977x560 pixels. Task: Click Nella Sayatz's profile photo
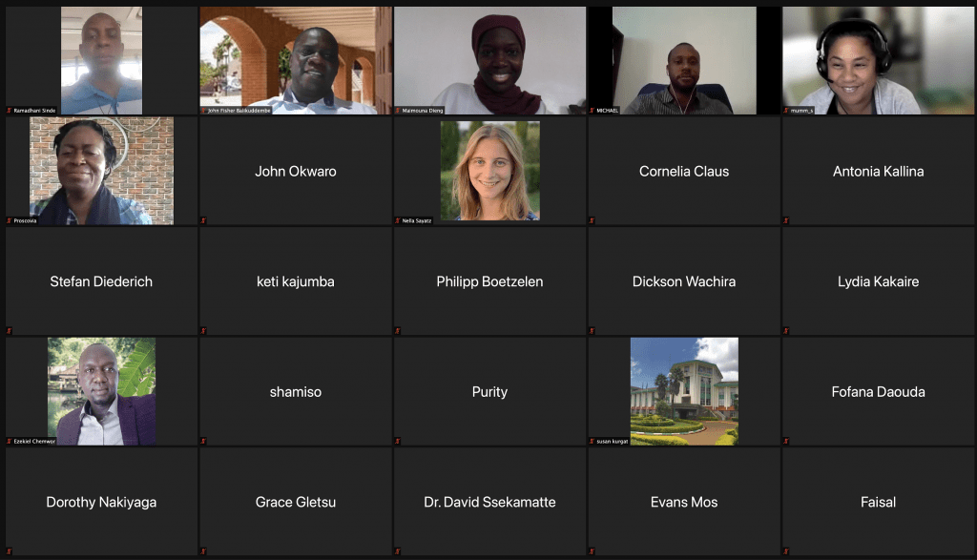[x=489, y=171]
